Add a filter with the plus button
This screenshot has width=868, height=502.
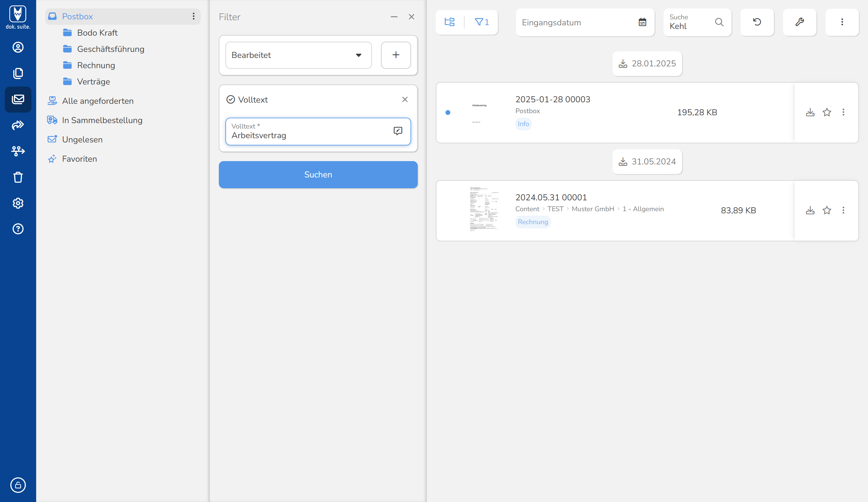tap(396, 55)
